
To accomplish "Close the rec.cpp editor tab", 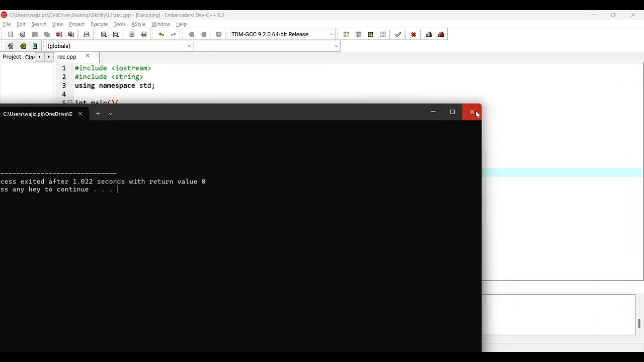I will 88,56.
